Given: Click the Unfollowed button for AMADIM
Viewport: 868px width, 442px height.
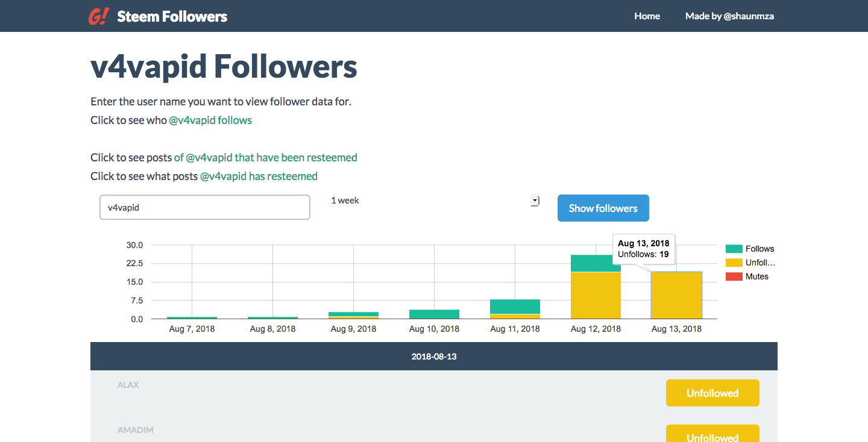Looking at the screenshot, I should (712, 434).
